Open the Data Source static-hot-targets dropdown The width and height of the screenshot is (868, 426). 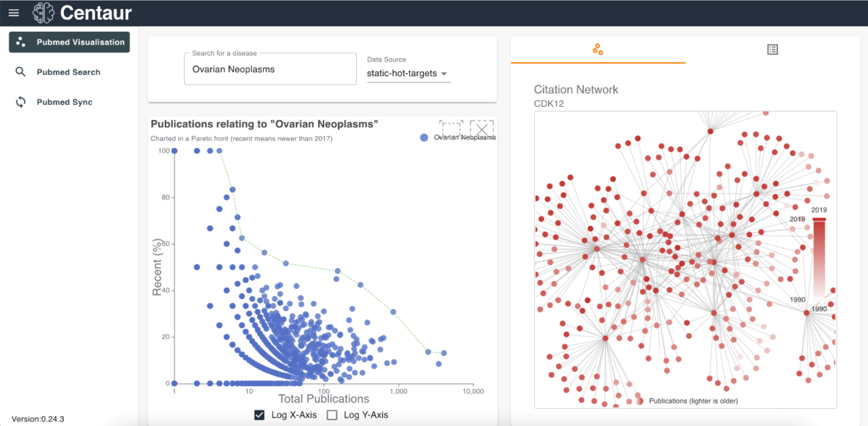click(x=409, y=73)
